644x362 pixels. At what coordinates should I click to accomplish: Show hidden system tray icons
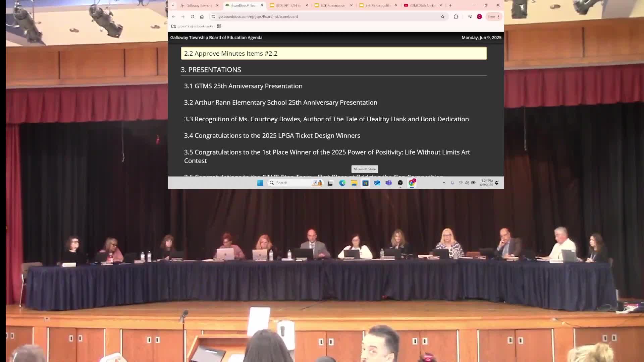click(x=444, y=183)
